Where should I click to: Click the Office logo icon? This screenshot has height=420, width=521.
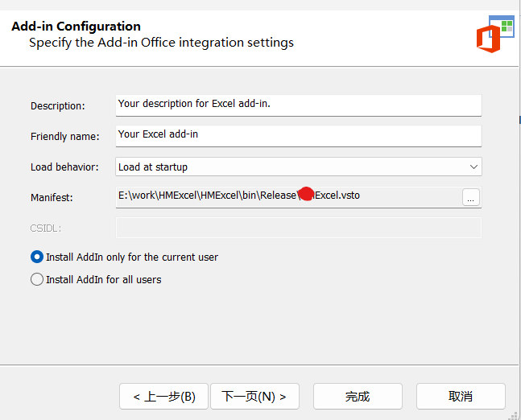click(492, 36)
